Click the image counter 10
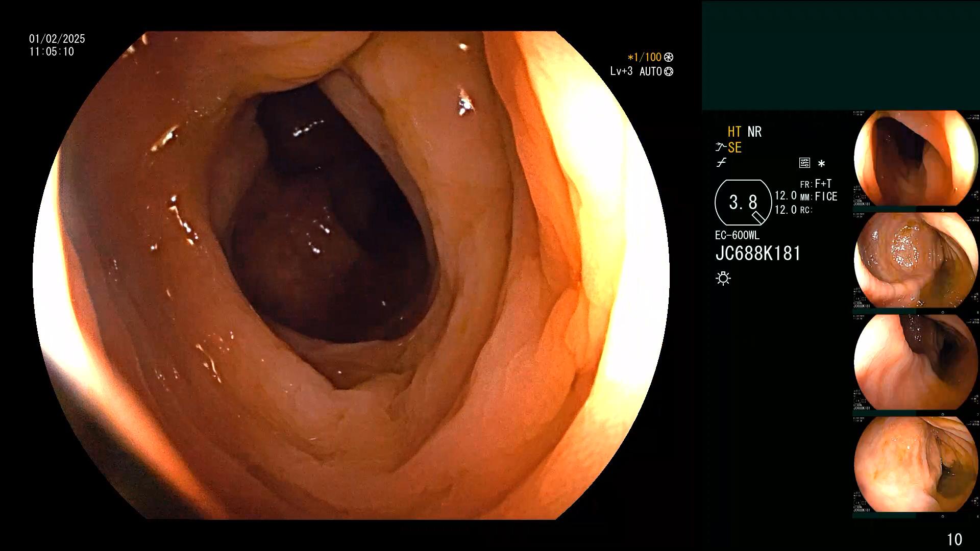The height and width of the screenshot is (551, 980). coord(954,539)
